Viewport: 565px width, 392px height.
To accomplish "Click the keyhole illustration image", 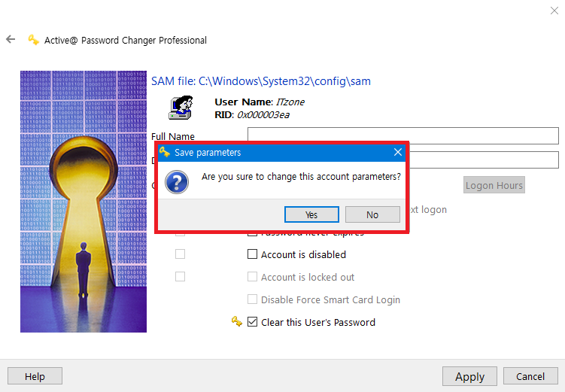I will (x=84, y=202).
